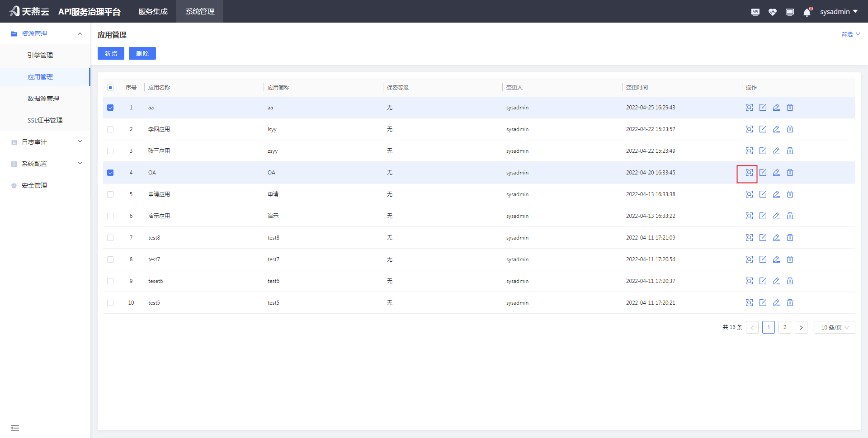The height and width of the screenshot is (438, 868).
Task: Open the health monitor heart icon
Action: coord(772,12)
